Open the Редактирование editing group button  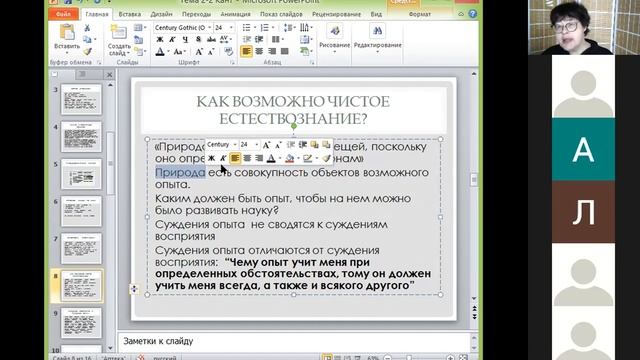pos(378,38)
